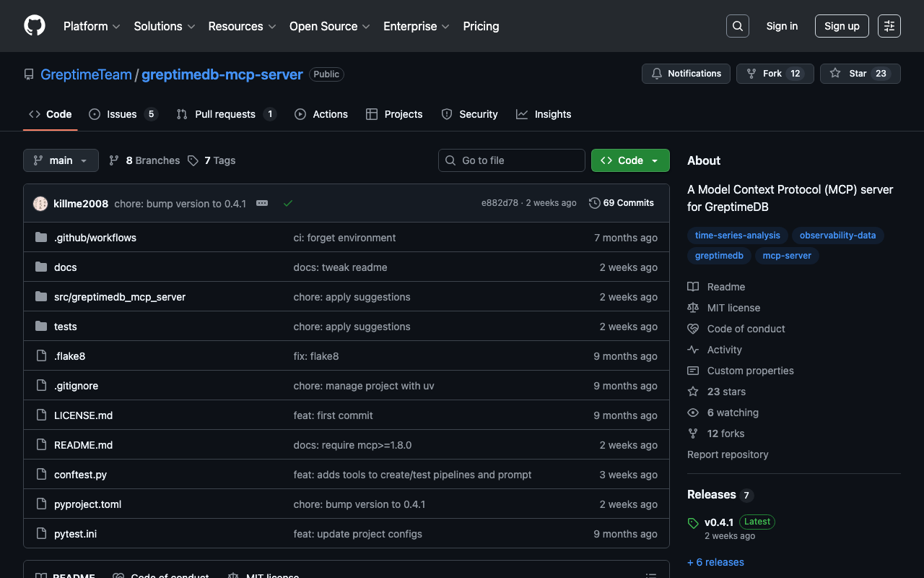Open search with the magnifier icon
Image resolution: width=924 pixels, height=578 pixels.
tap(737, 26)
